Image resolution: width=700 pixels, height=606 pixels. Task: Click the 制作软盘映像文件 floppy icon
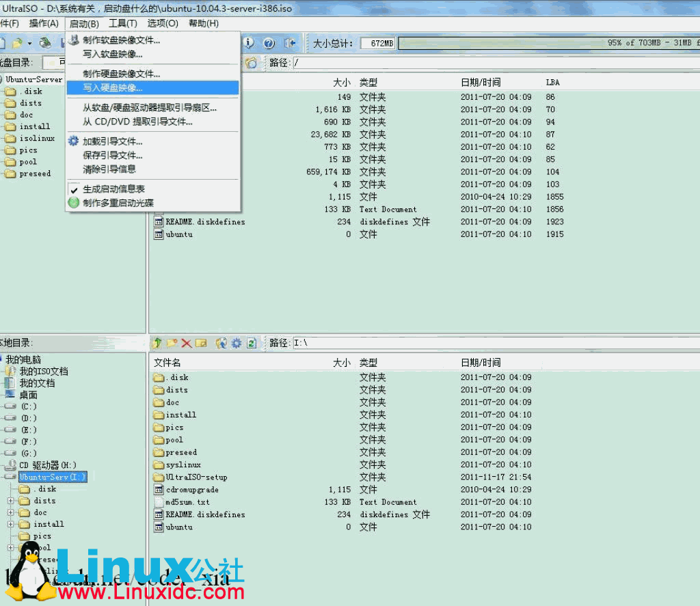tap(74, 40)
